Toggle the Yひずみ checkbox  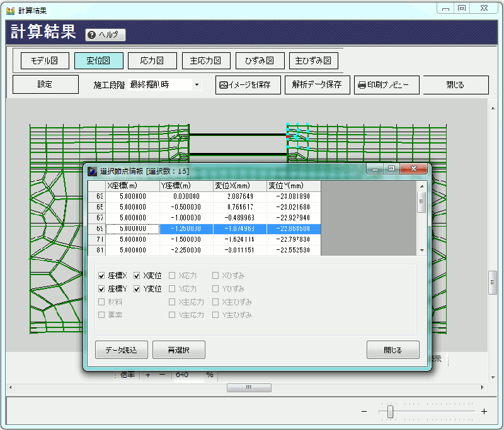[215, 289]
